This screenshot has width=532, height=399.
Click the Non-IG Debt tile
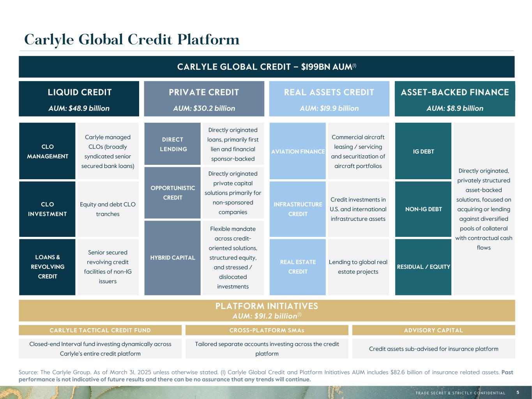point(423,209)
